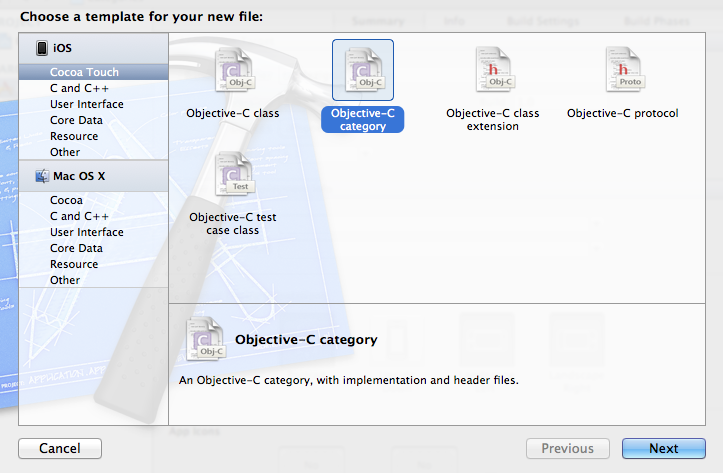The image size is (723, 473).
Task: Click the Mac OS X Finder icon
Action: tap(41, 176)
